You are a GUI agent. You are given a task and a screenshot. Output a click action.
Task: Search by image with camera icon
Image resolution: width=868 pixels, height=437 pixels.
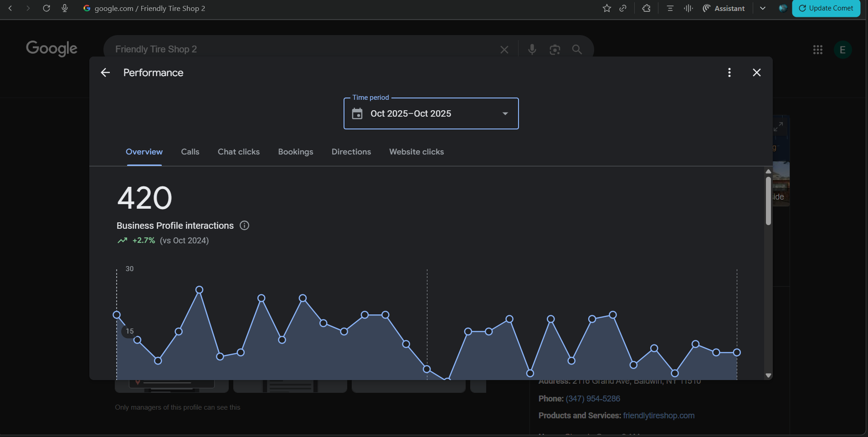(x=555, y=49)
